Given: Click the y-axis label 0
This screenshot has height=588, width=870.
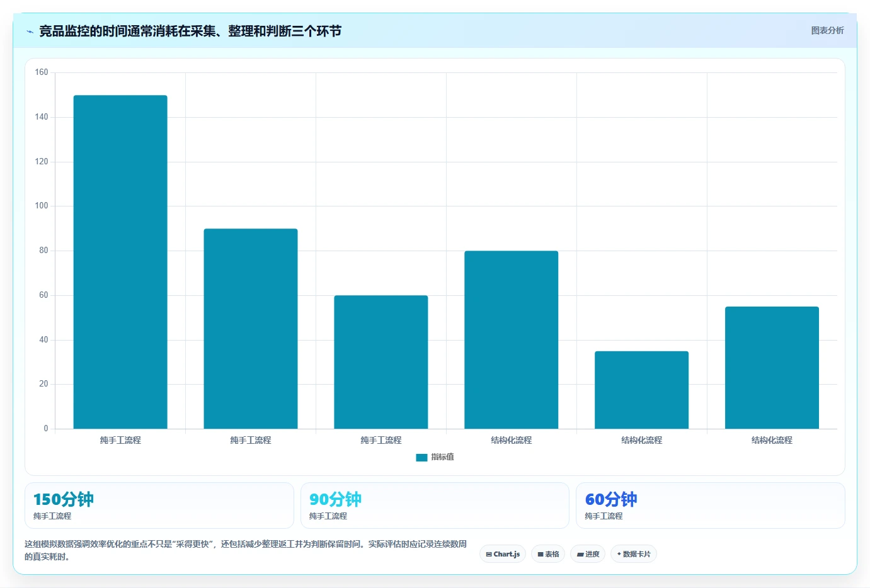Looking at the screenshot, I should 46,429.
